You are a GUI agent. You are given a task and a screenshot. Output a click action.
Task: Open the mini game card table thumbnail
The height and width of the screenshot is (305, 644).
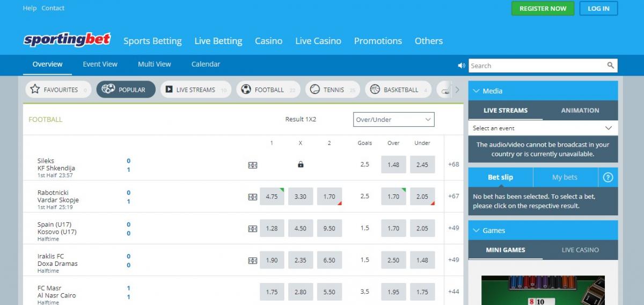tap(543, 290)
